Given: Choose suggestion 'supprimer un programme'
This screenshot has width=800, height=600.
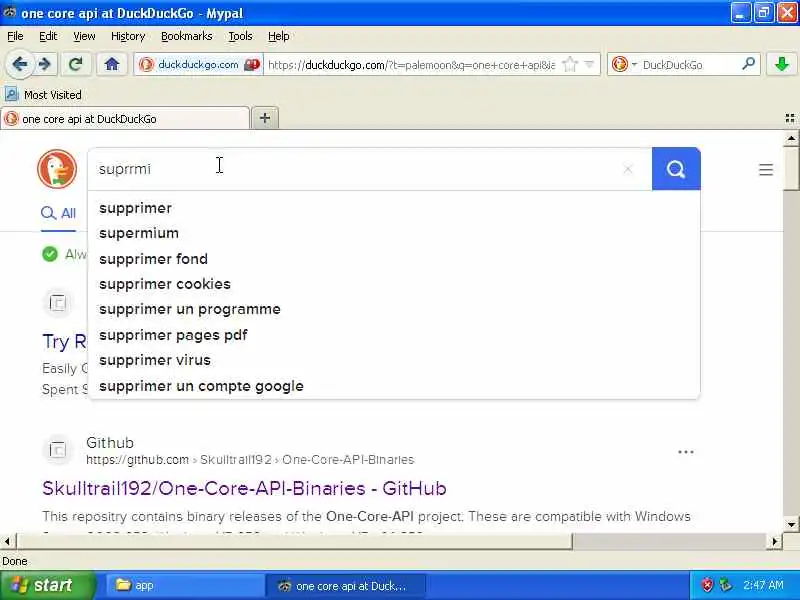Looking at the screenshot, I should click(x=394, y=309).
